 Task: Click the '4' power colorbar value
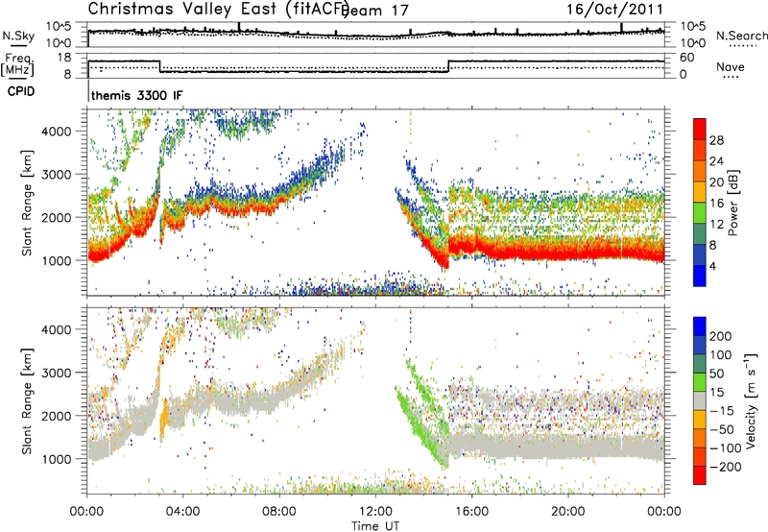pyautogui.click(x=712, y=266)
